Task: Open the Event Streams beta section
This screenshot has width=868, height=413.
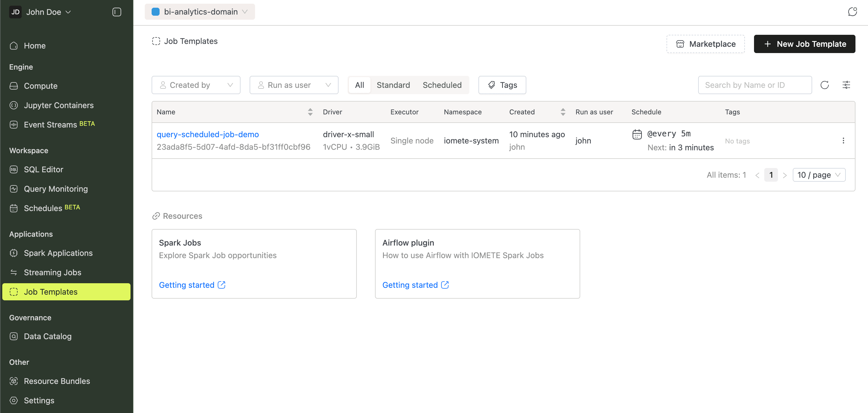Action: (x=52, y=124)
